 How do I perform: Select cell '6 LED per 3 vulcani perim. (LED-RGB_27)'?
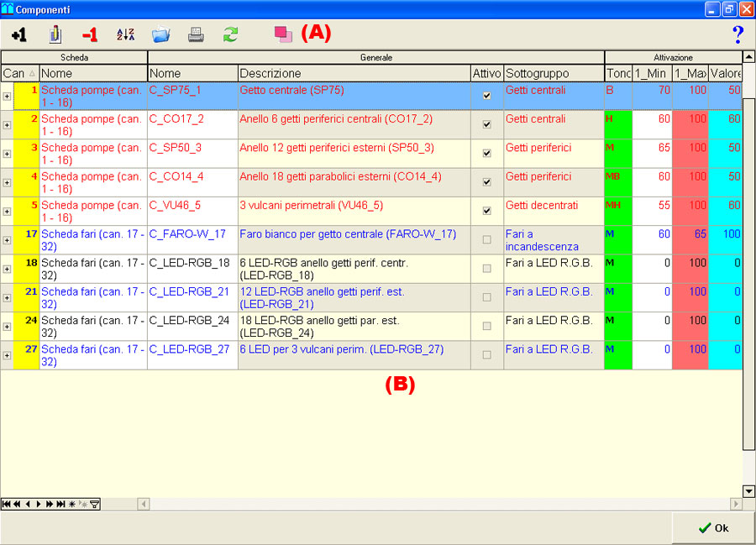354,355
